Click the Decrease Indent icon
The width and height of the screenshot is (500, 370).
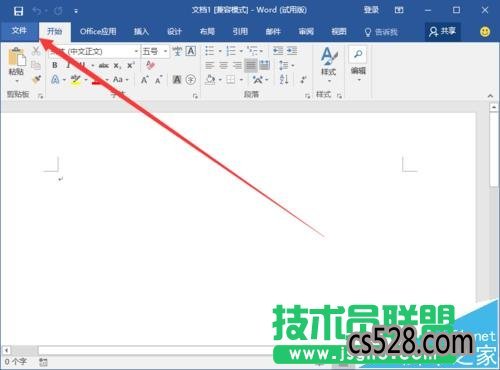coord(278,51)
